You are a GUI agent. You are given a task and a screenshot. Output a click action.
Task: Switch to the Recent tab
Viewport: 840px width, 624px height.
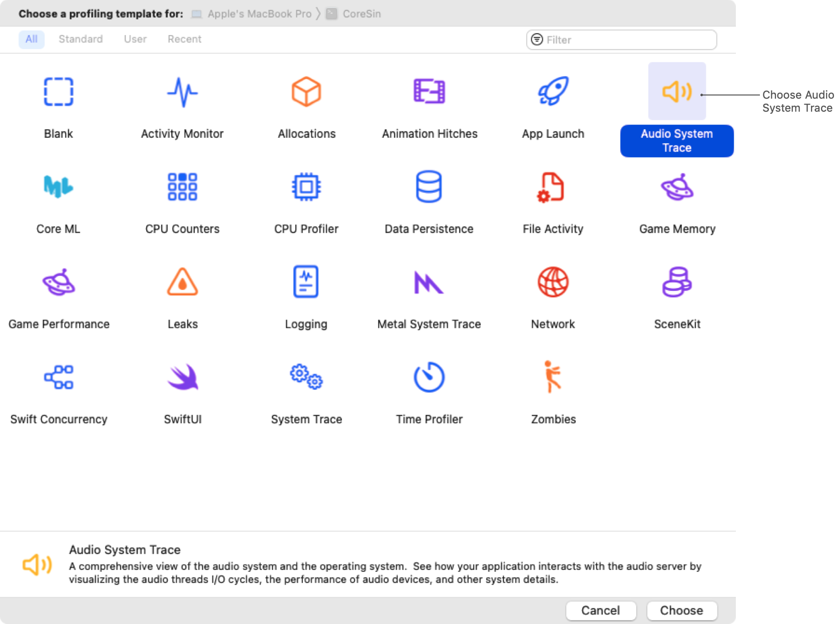[x=184, y=39]
